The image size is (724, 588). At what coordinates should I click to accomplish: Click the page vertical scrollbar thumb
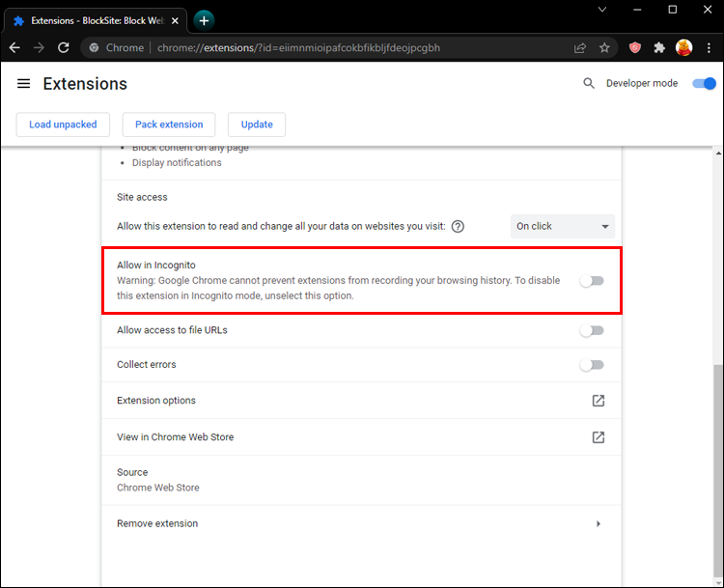pyautogui.click(x=718, y=471)
